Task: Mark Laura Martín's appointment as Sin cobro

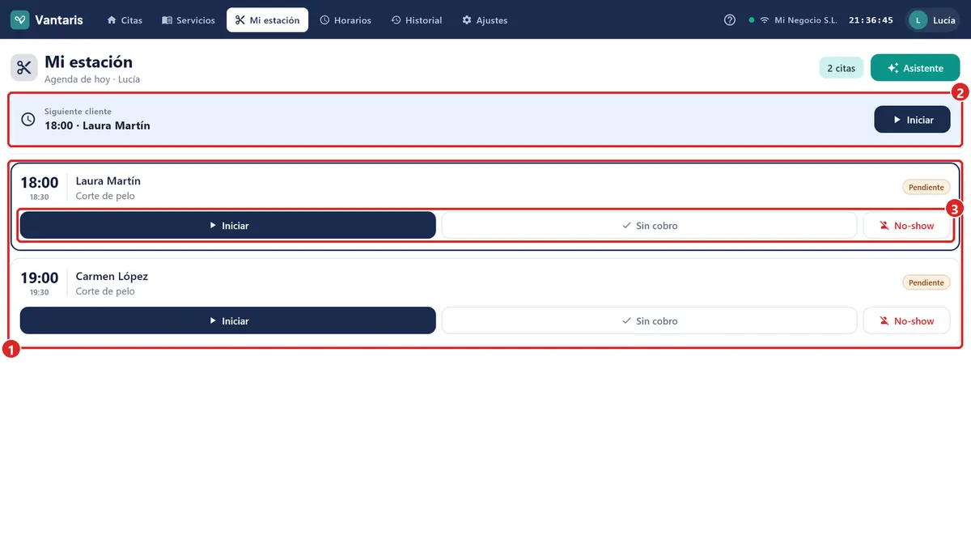Action: click(649, 226)
